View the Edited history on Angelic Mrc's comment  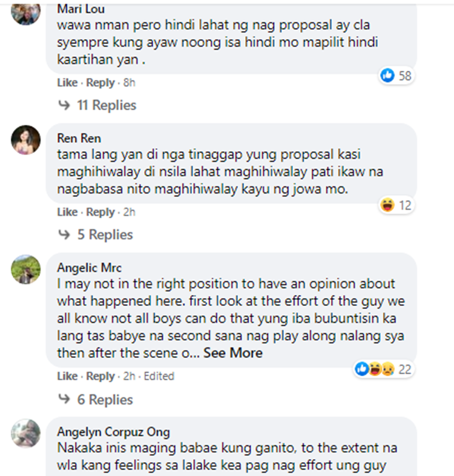159,376
